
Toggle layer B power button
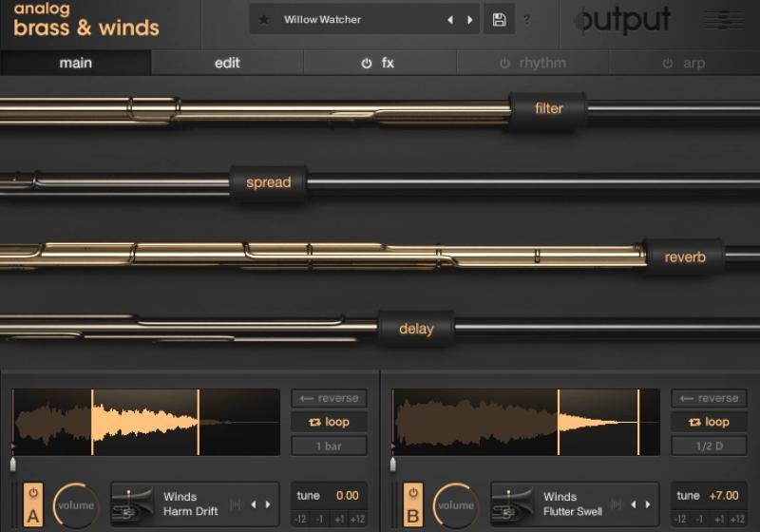click(x=413, y=493)
